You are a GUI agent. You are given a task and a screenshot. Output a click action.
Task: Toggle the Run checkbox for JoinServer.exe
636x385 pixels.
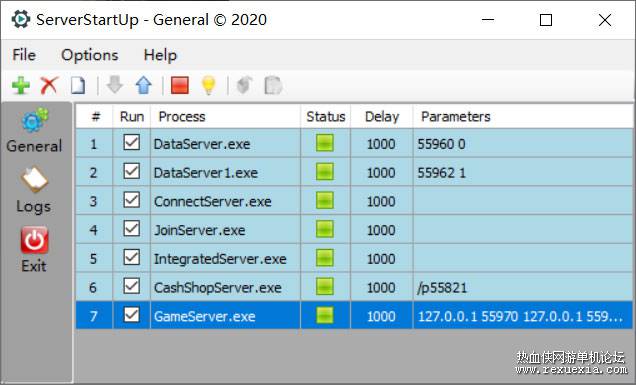coord(132,229)
